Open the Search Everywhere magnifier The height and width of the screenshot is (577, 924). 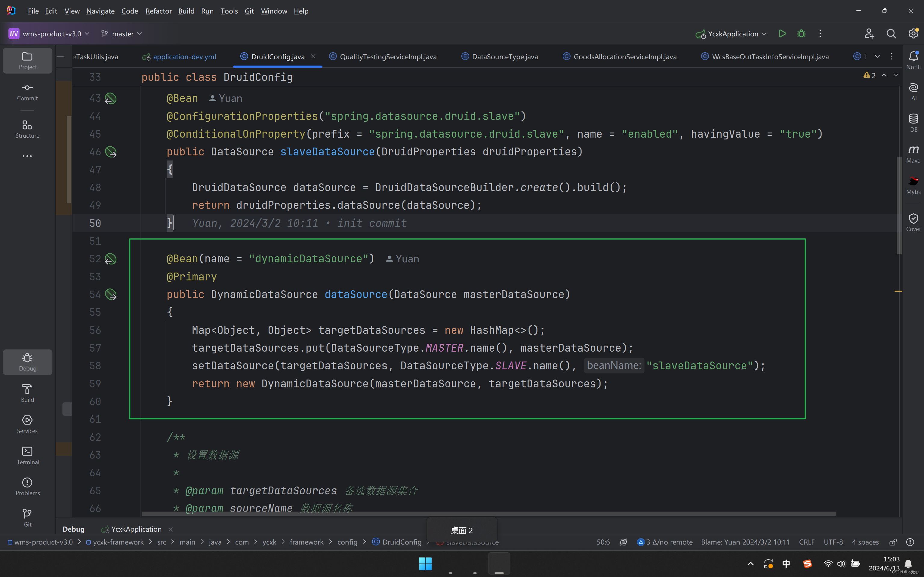(891, 34)
